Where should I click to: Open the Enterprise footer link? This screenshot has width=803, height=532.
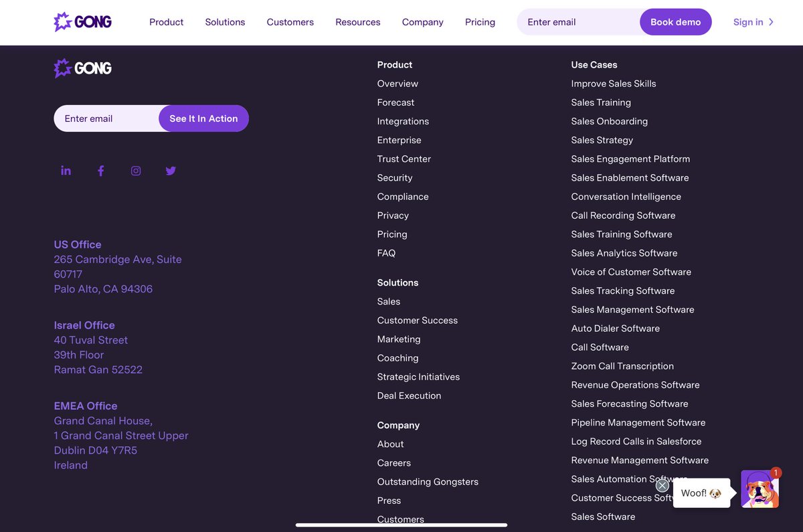[399, 140]
